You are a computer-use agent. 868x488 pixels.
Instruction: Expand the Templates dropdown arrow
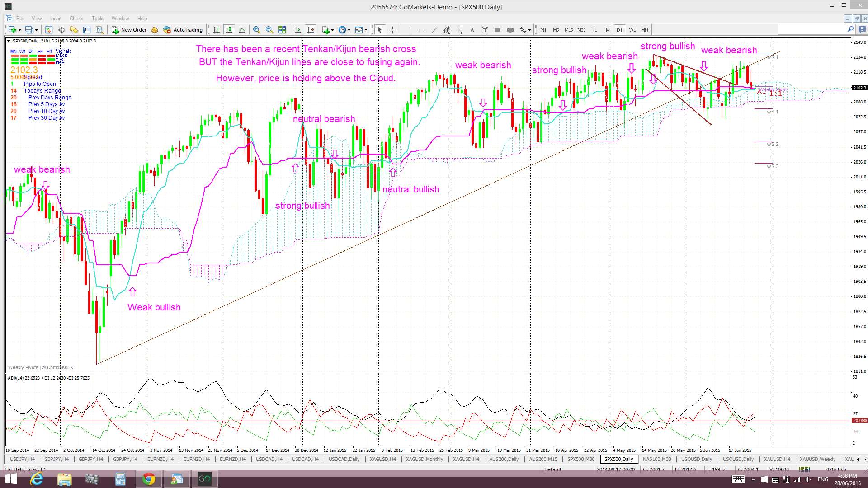366,30
